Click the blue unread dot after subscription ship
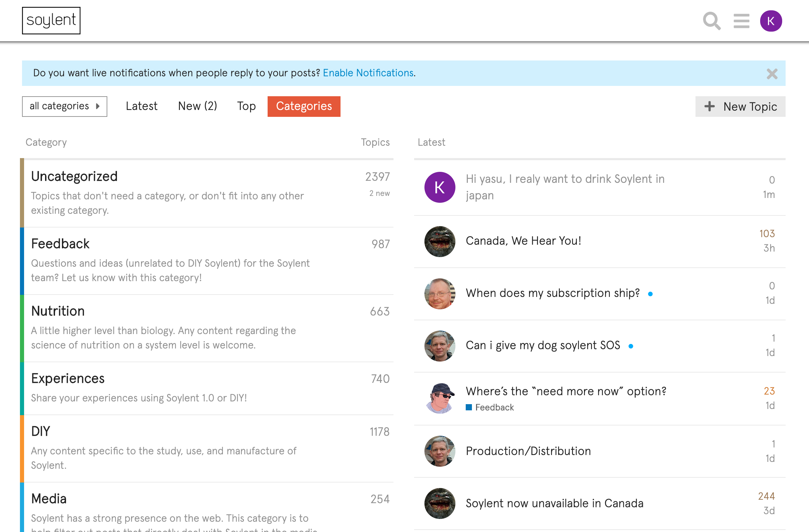Viewport: 809px width, 532px height. [650, 294]
